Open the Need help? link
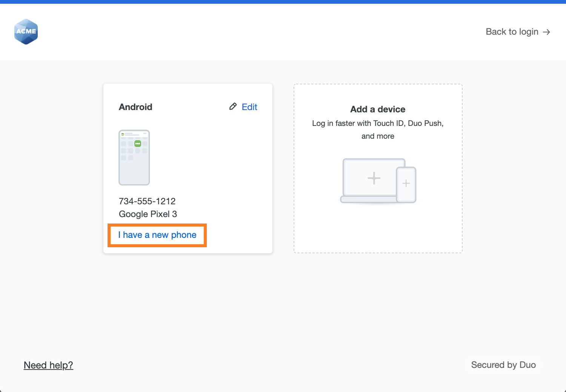 (48, 365)
